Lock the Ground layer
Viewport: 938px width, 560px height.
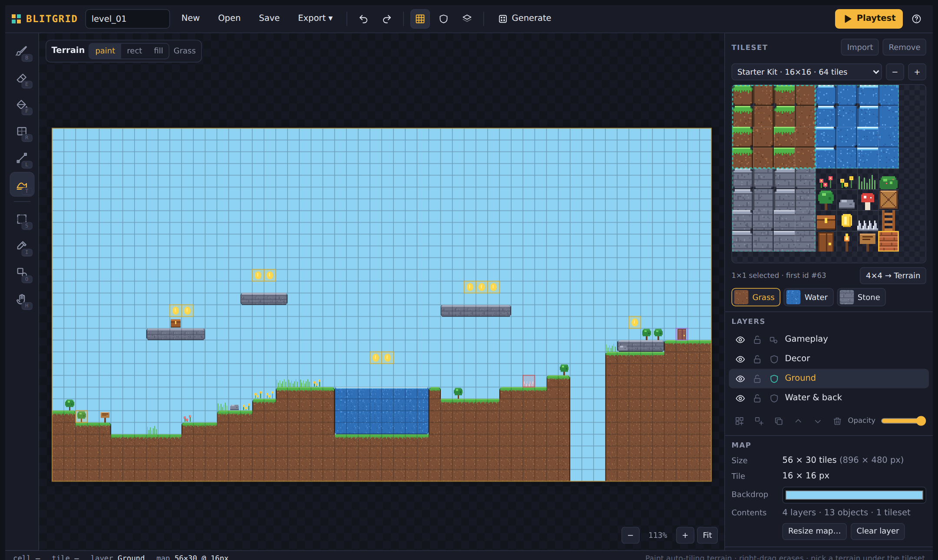coord(757,379)
